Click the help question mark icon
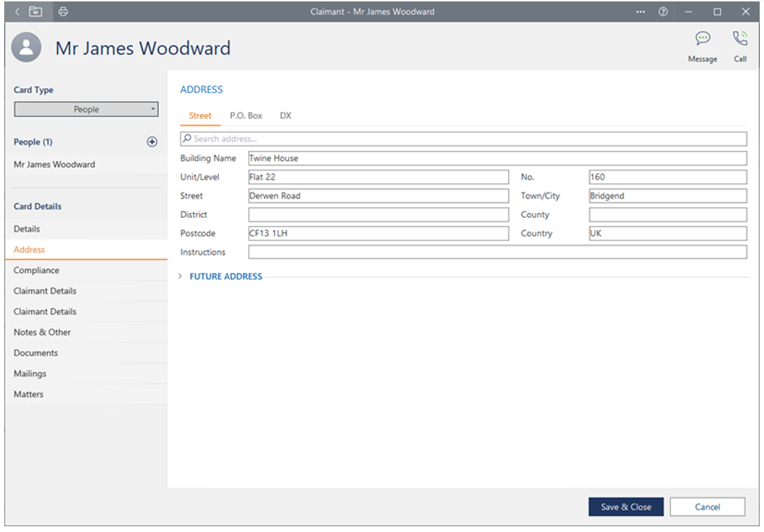764x532 pixels. (x=662, y=12)
